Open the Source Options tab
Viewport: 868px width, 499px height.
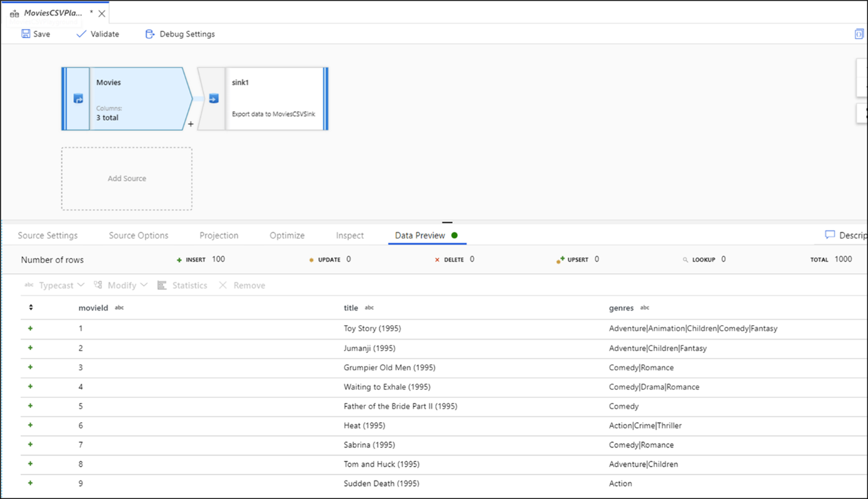[x=138, y=235]
